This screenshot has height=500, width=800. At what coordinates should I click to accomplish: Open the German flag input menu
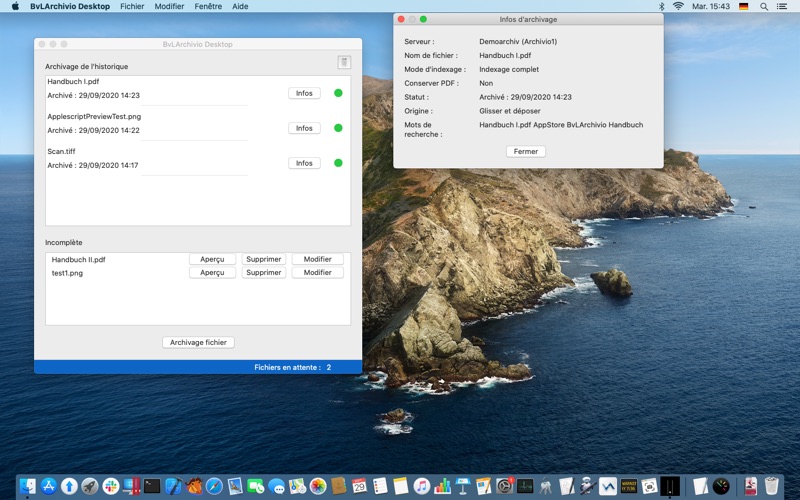tap(744, 6)
